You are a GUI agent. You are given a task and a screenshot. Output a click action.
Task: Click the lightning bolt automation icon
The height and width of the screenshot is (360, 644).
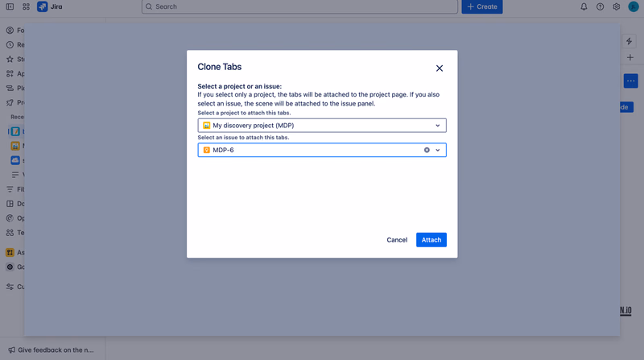pyautogui.click(x=629, y=41)
